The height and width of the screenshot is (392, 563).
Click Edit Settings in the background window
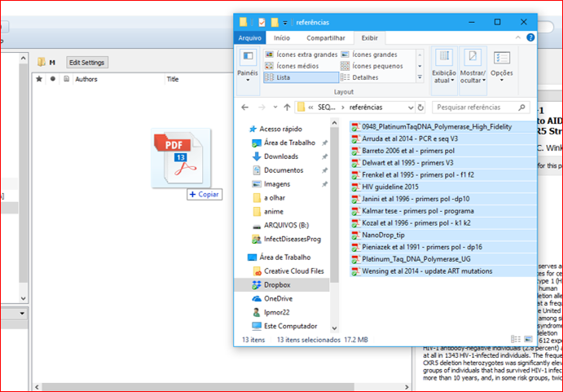click(x=86, y=63)
